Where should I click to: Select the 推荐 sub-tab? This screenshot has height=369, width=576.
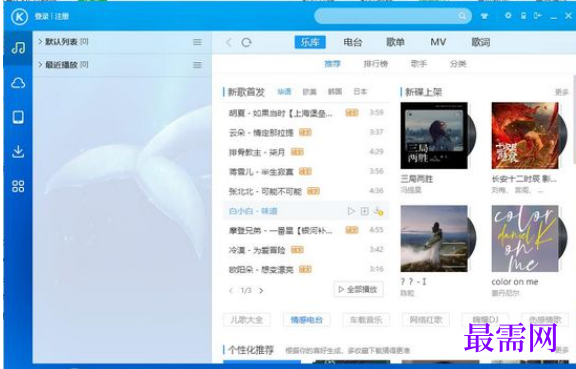click(332, 64)
